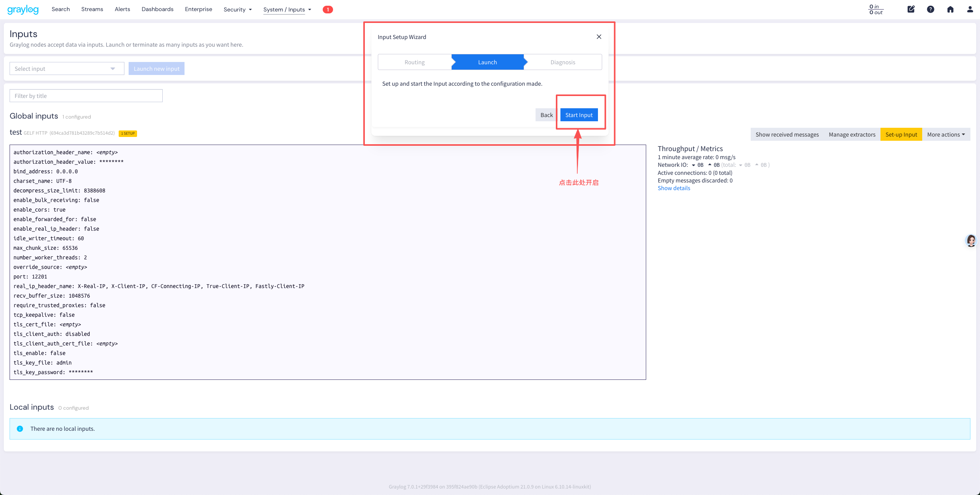Open the Security menu dropdown
Viewport: 980px width, 495px height.
[238, 10]
